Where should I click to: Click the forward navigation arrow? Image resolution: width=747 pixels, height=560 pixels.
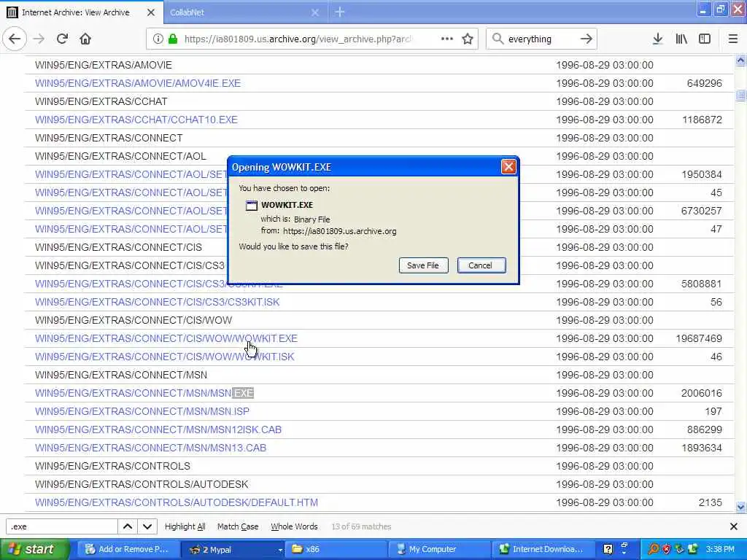(x=39, y=39)
